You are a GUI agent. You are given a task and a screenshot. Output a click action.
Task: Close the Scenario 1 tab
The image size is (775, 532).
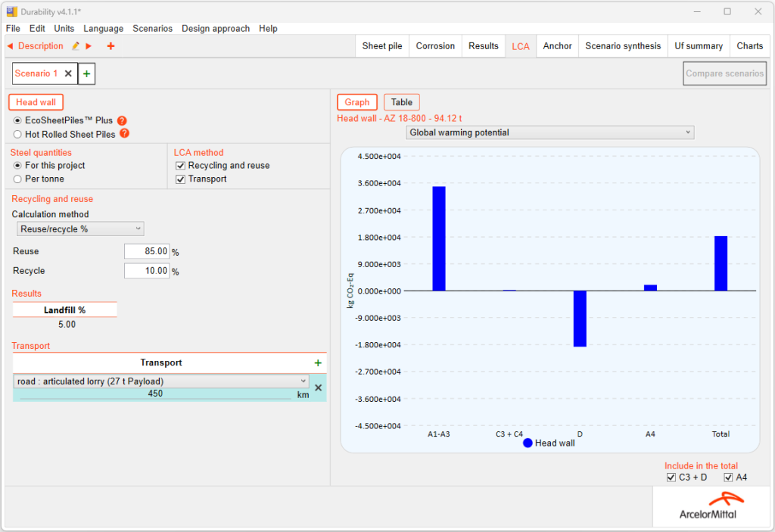click(x=68, y=73)
